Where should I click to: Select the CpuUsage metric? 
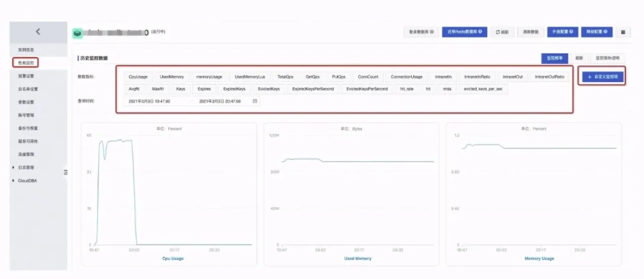coord(137,77)
